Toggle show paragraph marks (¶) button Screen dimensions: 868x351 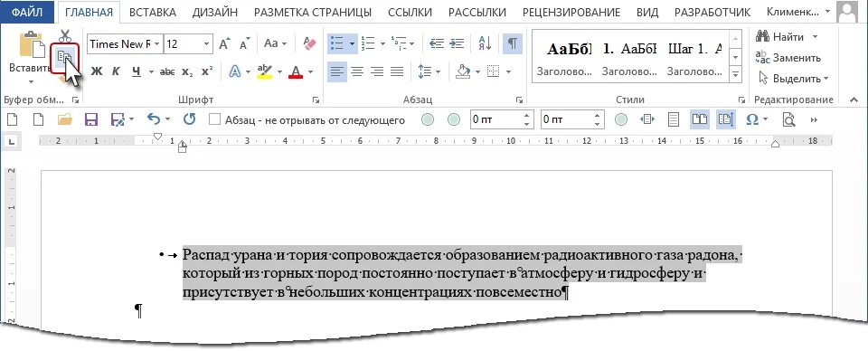click(514, 43)
